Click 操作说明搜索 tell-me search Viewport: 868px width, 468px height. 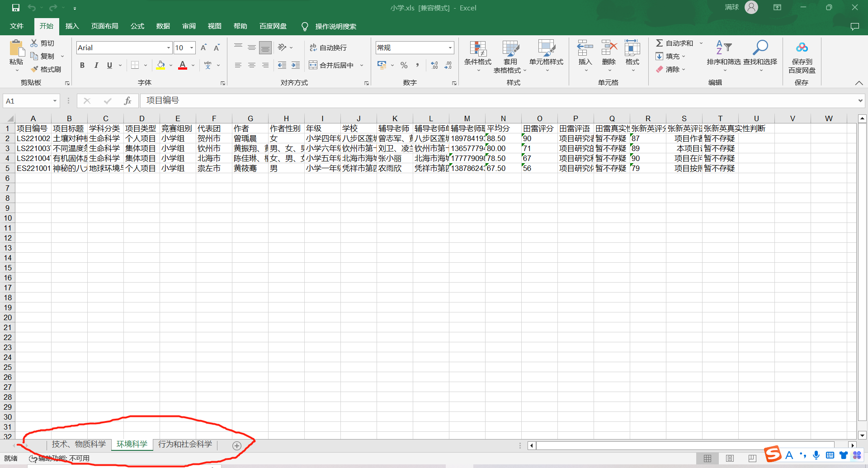(x=335, y=26)
